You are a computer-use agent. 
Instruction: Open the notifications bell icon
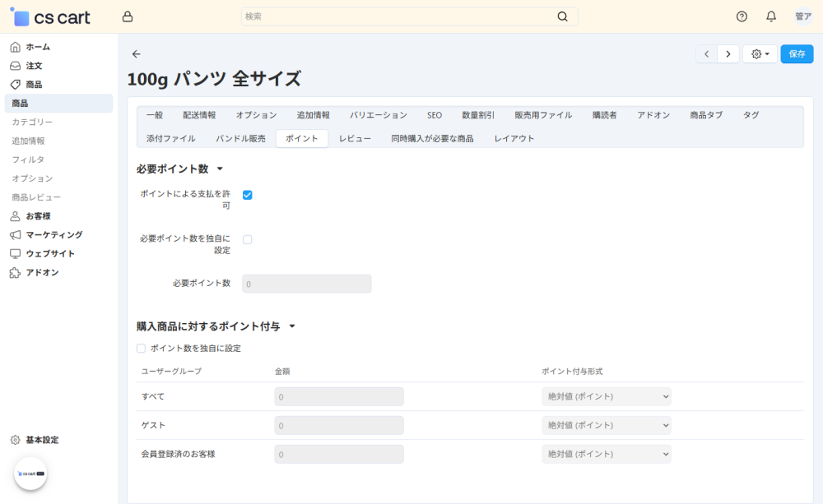[770, 16]
